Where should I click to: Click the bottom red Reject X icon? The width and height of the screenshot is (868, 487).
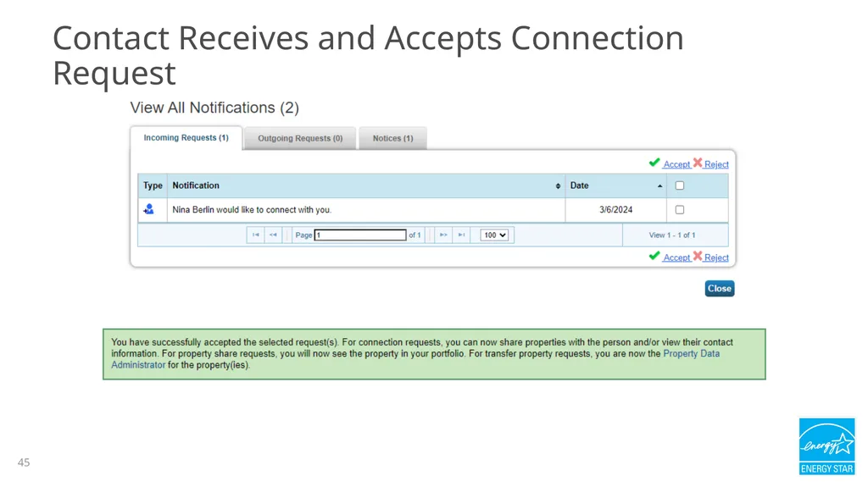(x=698, y=257)
